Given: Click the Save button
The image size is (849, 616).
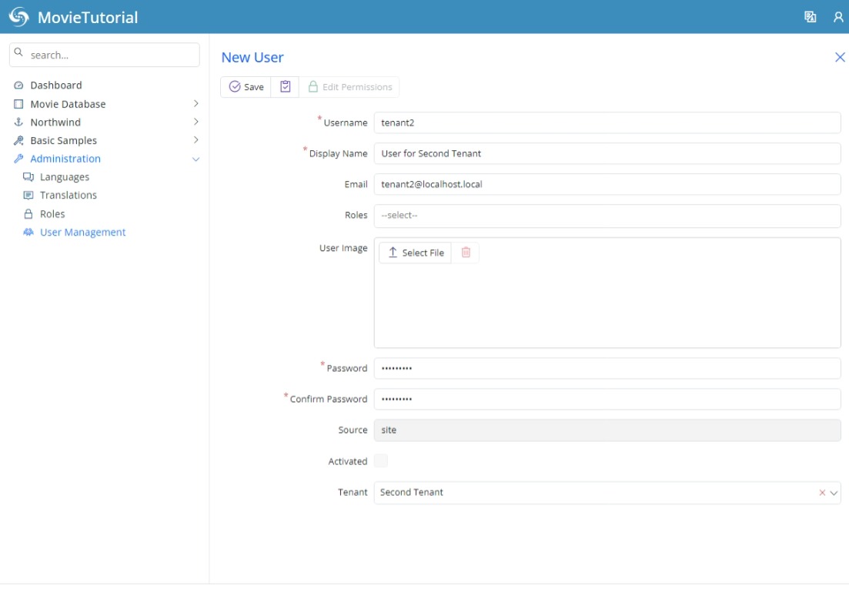Looking at the screenshot, I should (246, 86).
